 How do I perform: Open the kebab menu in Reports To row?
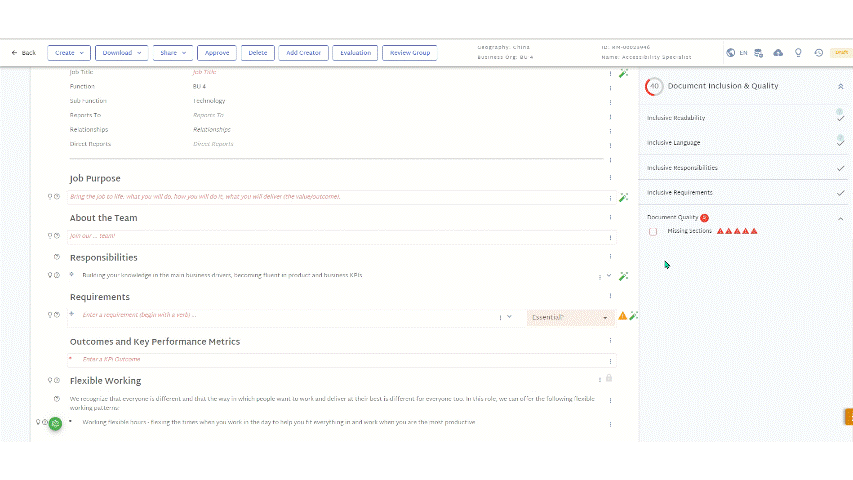point(610,116)
